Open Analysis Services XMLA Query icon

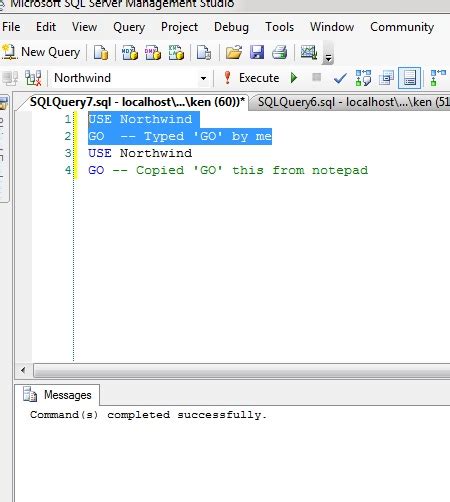pyautogui.click(x=176, y=52)
